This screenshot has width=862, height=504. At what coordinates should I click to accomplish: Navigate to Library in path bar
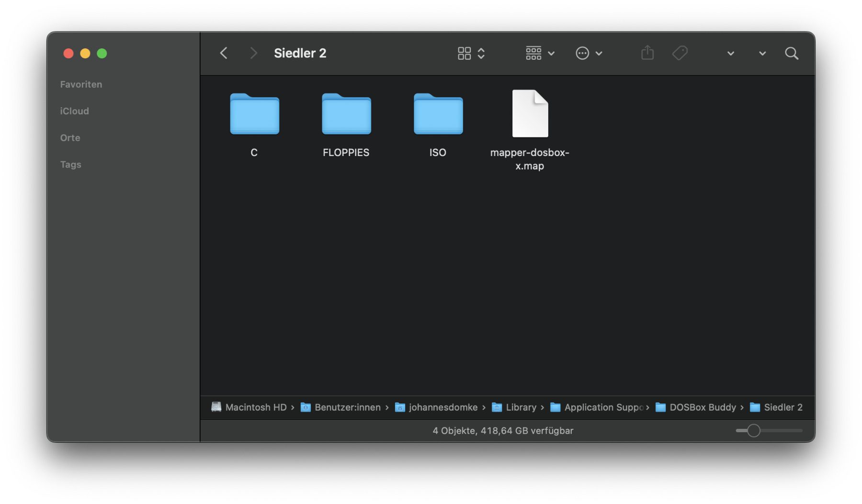521,407
